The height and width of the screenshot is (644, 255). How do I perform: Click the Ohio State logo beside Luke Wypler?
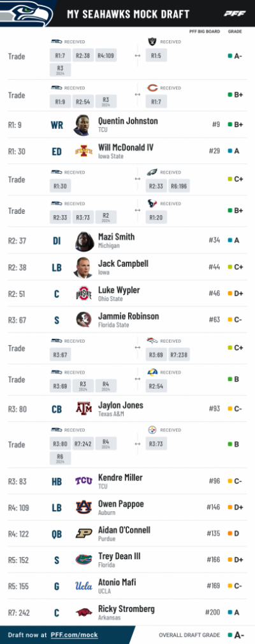84,294
